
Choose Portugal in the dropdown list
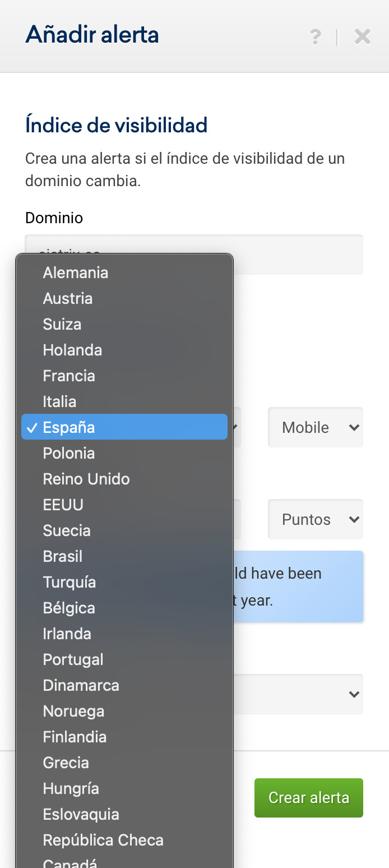73,659
